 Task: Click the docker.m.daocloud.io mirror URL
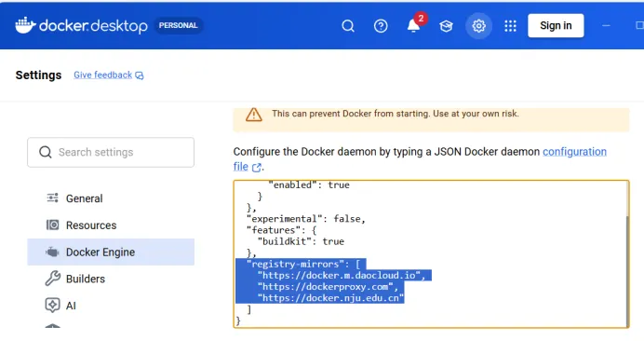click(x=342, y=275)
